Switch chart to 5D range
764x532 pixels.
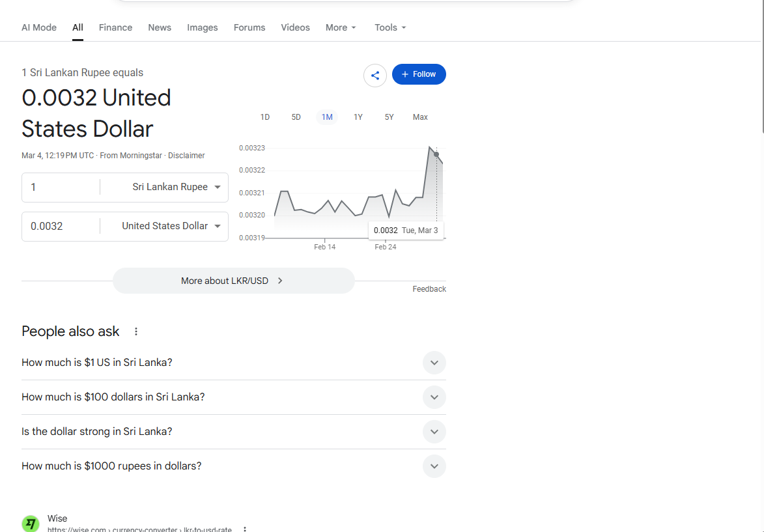pos(296,117)
